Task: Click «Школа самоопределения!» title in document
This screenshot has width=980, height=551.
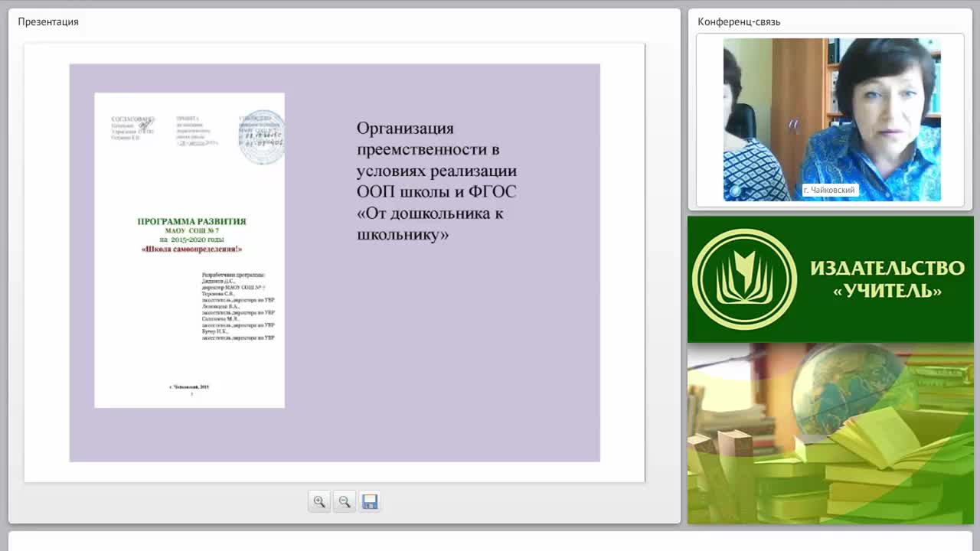Action: (191, 249)
